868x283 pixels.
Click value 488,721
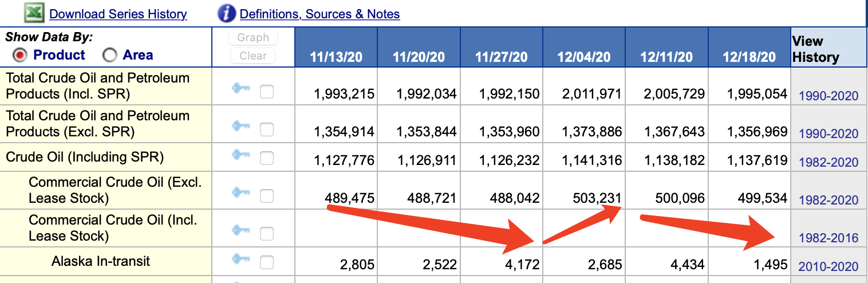pyautogui.click(x=432, y=198)
